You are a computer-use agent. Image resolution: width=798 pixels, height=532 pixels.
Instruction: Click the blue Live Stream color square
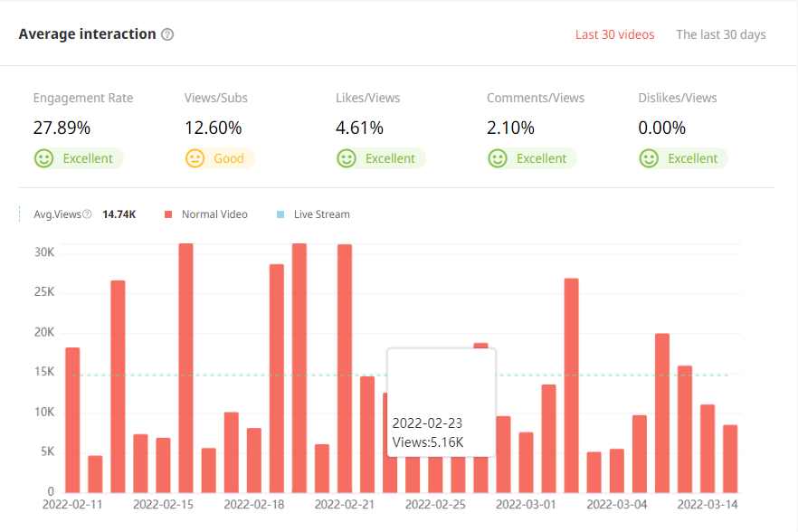[280, 214]
